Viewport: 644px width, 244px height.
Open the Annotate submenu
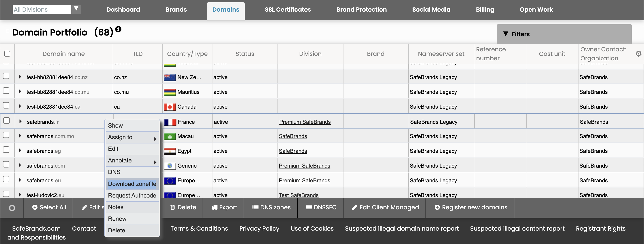132,161
